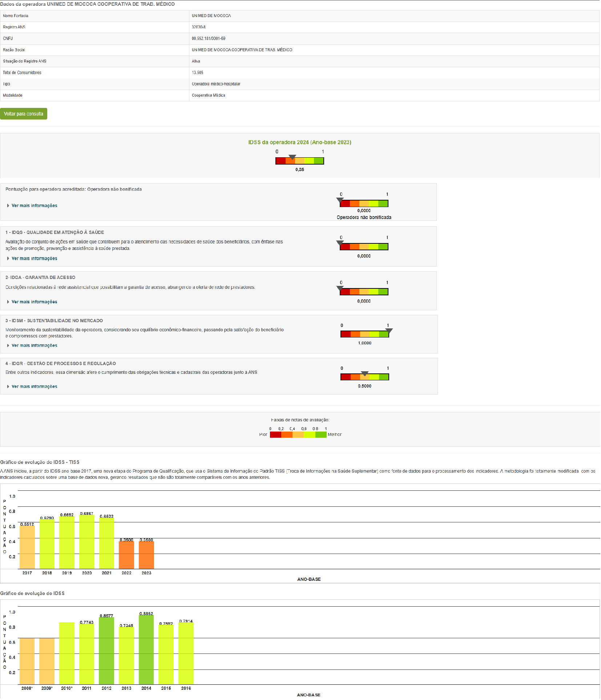Click the CNPJ value 00.552.181/0001-69
Viewport: 601px width, 700px height.
(209, 39)
